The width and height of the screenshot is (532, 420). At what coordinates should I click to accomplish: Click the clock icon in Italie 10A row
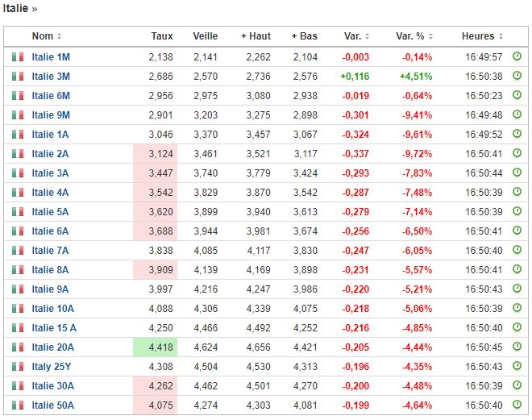(x=517, y=309)
